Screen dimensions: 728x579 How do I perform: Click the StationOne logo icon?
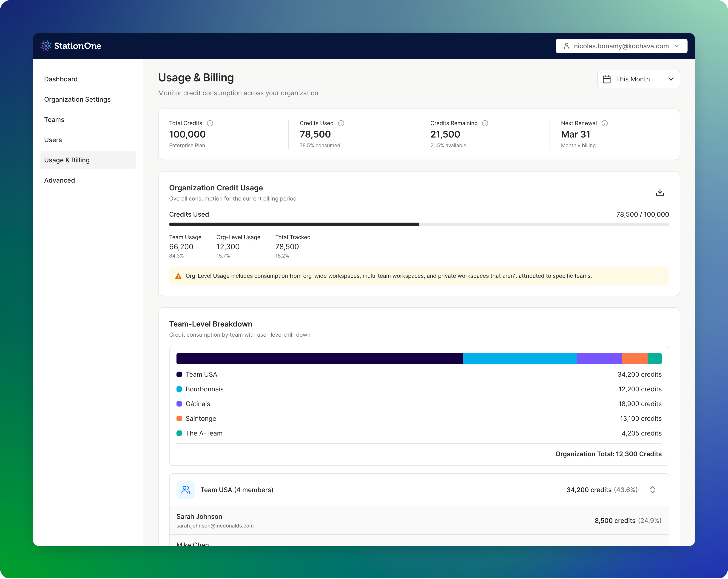(x=46, y=46)
